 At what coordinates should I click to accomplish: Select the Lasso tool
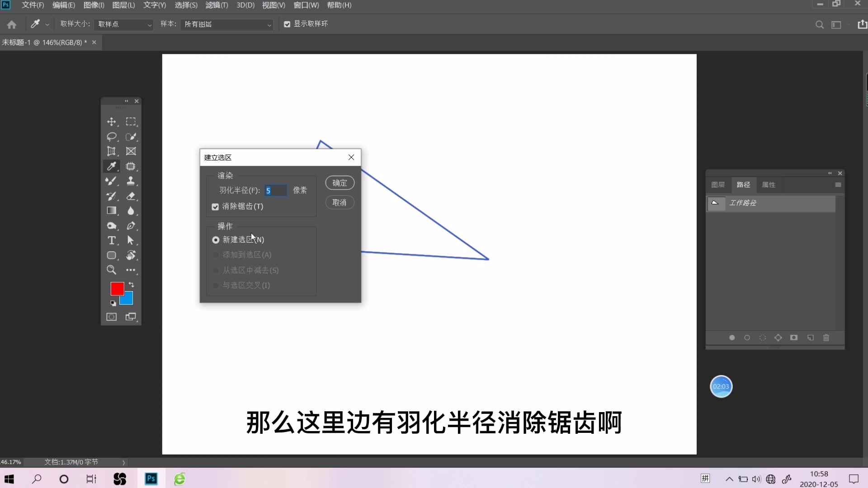click(111, 137)
